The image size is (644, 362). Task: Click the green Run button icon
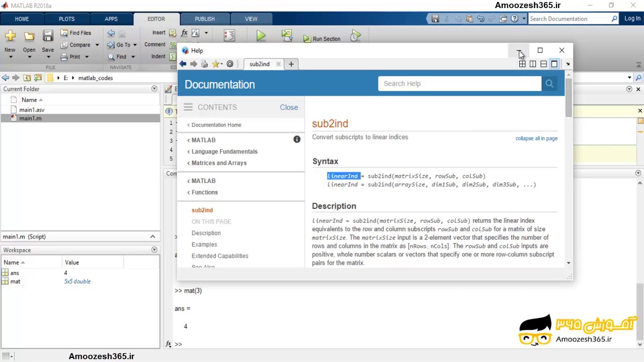click(261, 36)
